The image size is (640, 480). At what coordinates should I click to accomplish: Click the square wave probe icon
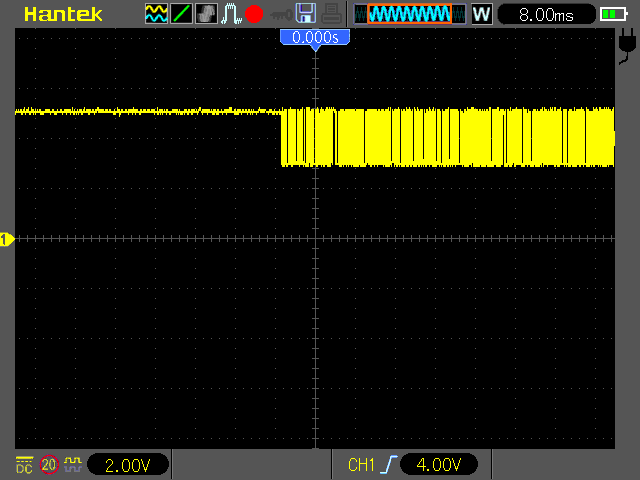[x=73, y=464]
